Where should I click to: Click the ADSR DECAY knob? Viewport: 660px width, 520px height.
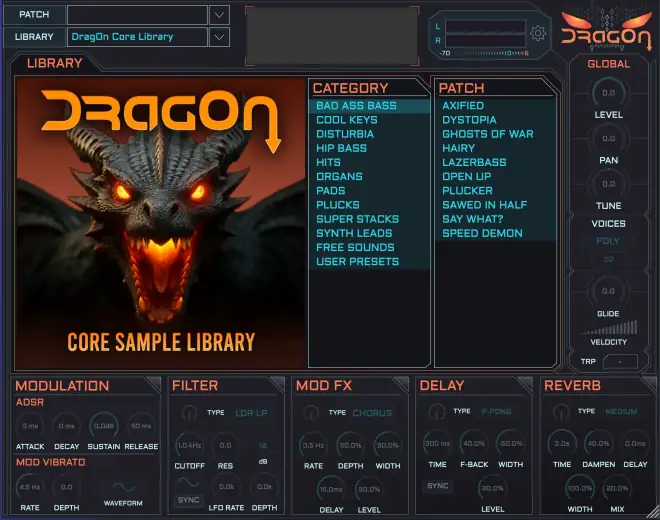coord(67,426)
